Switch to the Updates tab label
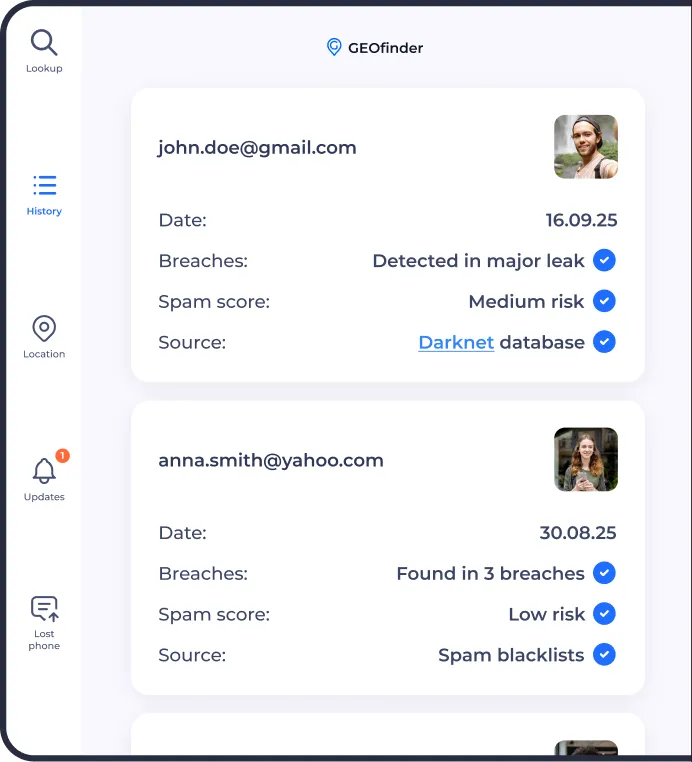The height and width of the screenshot is (762, 692). [44, 497]
